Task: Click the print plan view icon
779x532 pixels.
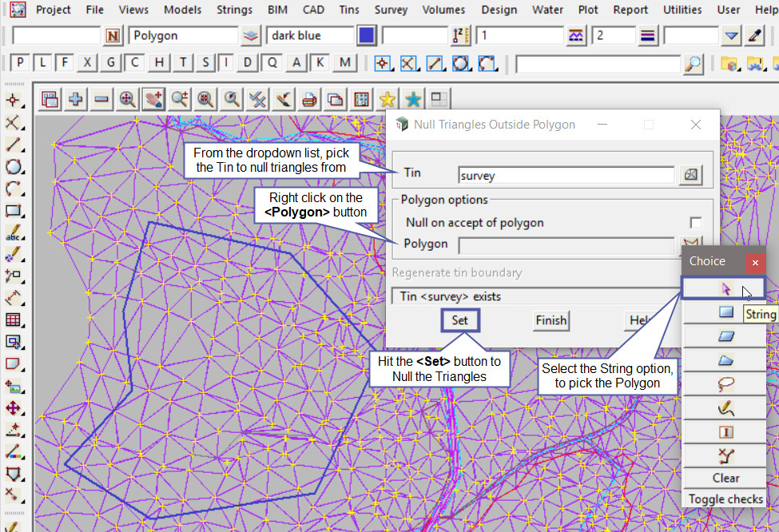Action: 310,99
